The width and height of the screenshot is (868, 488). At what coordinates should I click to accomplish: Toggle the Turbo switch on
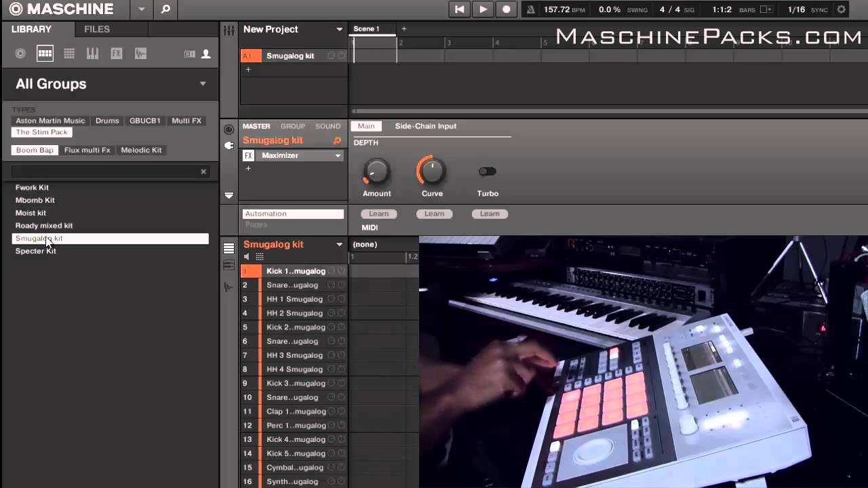click(x=487, y=171)
